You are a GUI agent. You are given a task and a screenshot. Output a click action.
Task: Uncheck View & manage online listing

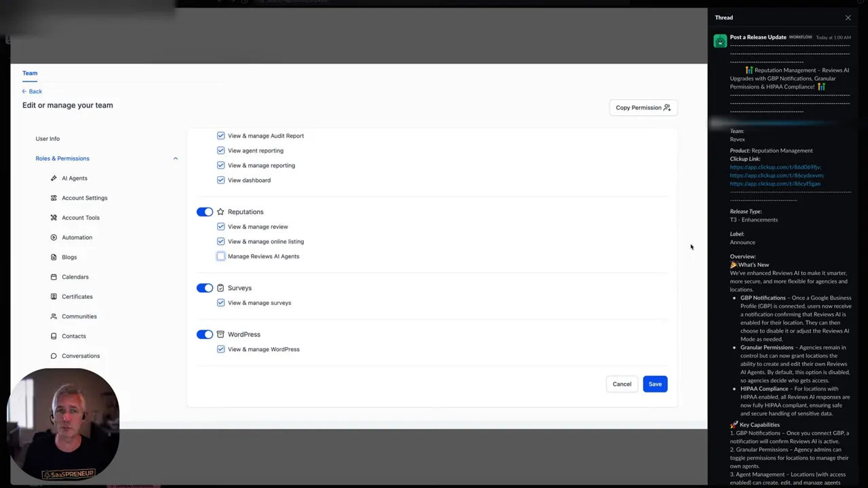coord(220,241)
